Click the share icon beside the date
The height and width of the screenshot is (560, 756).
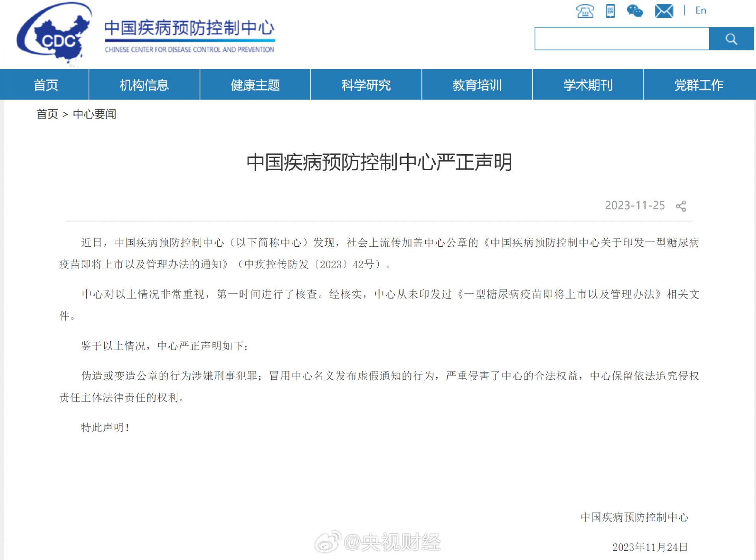tap(681, 206)
